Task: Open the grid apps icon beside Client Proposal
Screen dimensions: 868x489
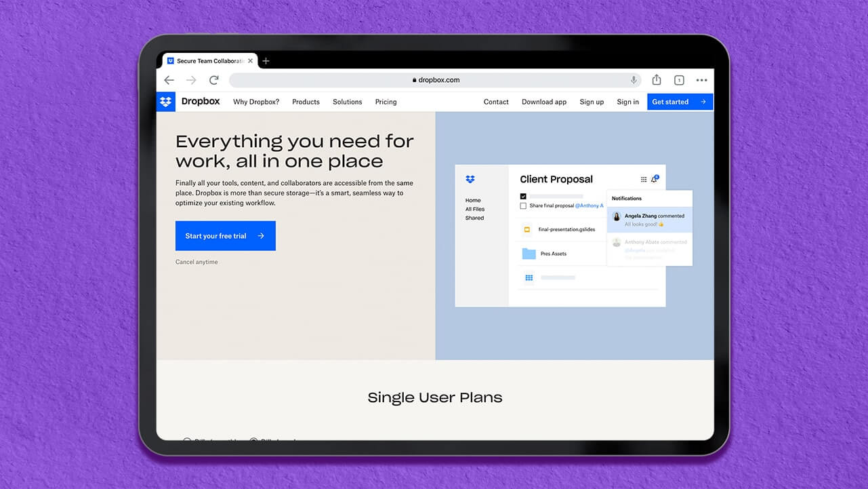Action: 643,179
